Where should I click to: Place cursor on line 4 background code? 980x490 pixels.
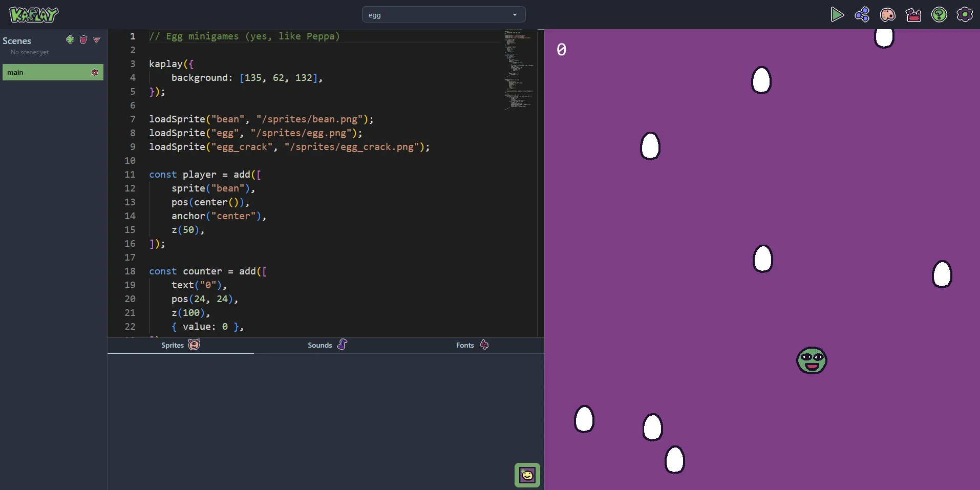click(x=247, y=78)
